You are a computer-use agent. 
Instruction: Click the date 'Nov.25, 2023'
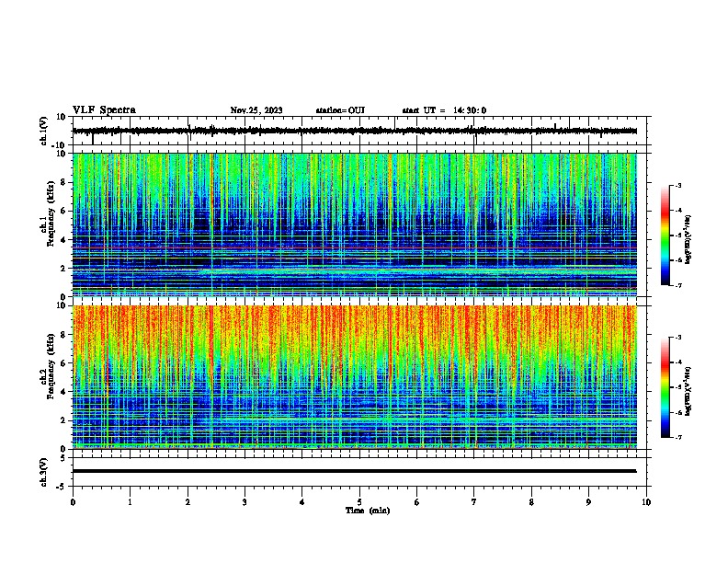256,110
